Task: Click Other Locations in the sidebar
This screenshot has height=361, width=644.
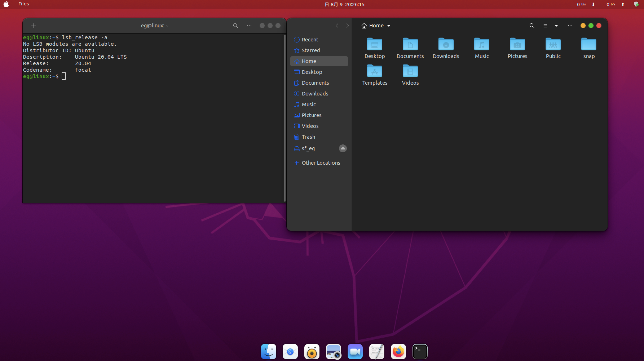Action: [321, 163]
